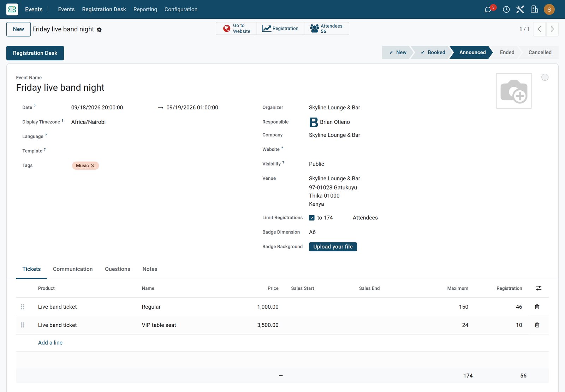
Task: Remove the Music tag
Action: (x=93, y=166)
